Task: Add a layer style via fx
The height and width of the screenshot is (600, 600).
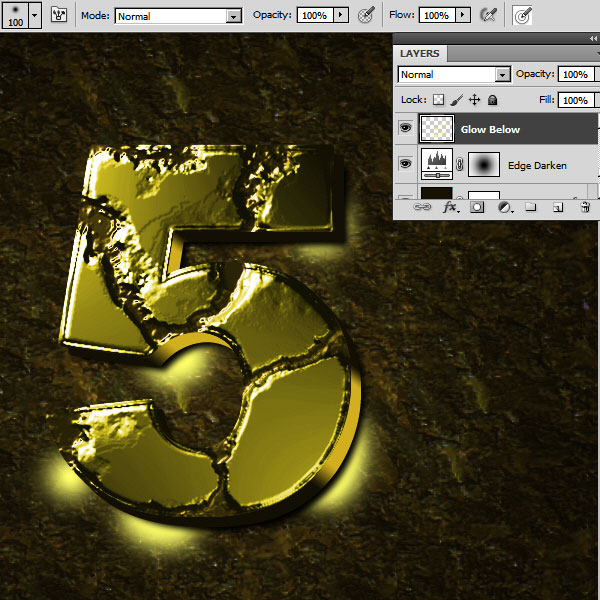Action: [451, 208]
